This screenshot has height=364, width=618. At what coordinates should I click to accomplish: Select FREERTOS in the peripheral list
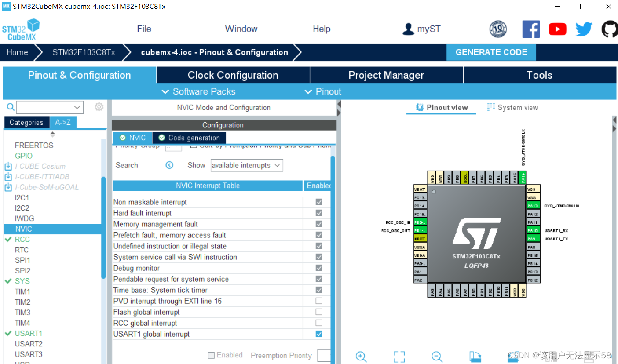(34, 145)
